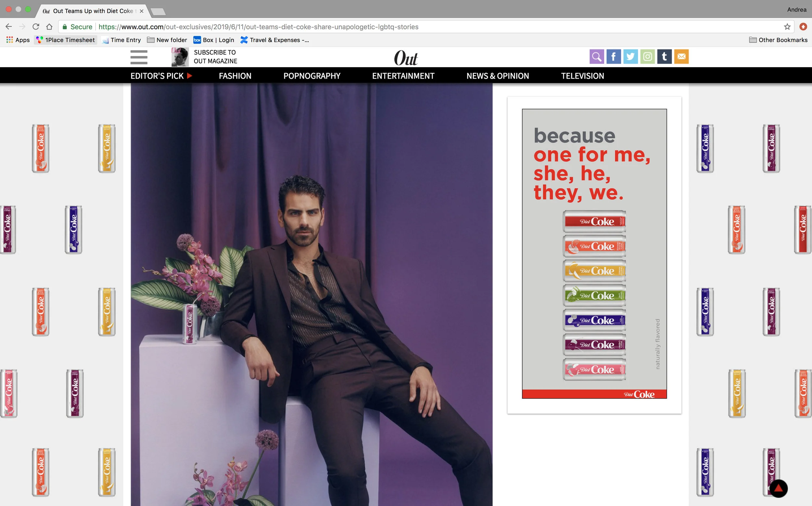Open the Box | Login bookmark
This screenshot has height=506, width=812.
click(214, 40)
